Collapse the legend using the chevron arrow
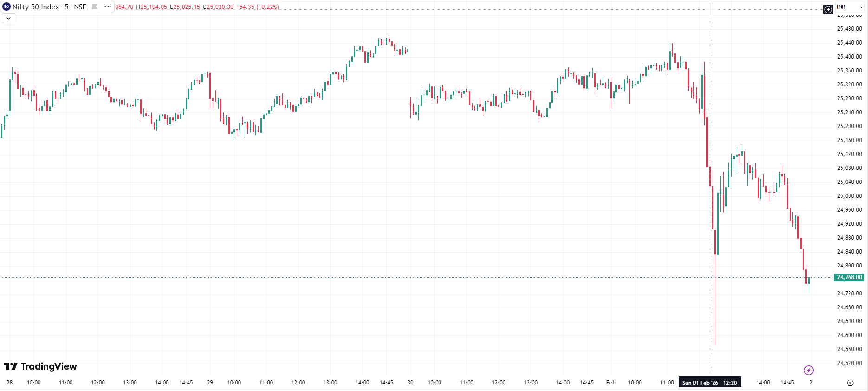This screenshot has width=868, height=391. click(x=8, y=18)
